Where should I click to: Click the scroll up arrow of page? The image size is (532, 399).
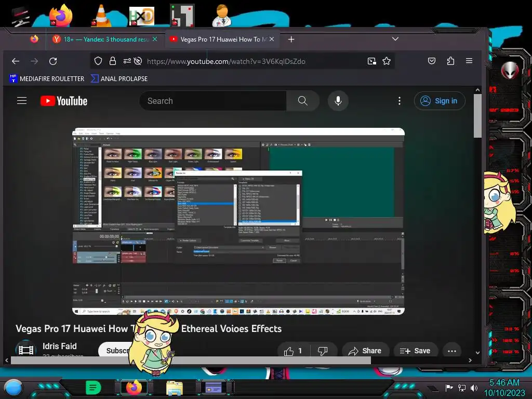click(x=477, y=90)
